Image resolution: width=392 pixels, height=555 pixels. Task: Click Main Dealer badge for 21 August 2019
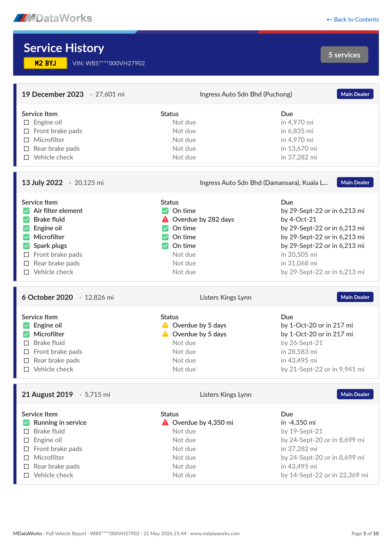click(x=355, y=394)
